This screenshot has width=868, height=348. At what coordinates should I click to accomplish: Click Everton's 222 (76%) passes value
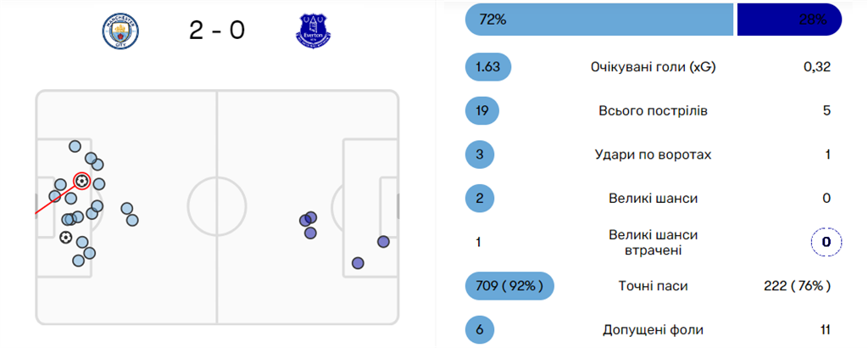click(797, 286)
